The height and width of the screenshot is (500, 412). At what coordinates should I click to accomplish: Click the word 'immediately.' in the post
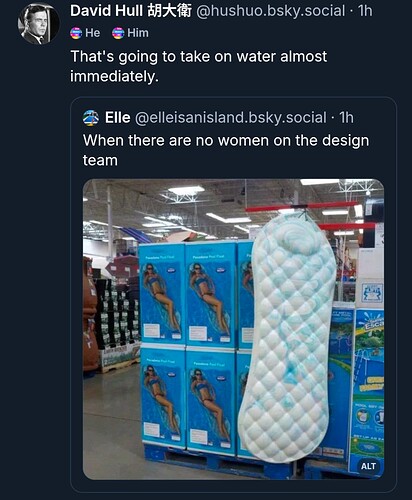[114, 77]
